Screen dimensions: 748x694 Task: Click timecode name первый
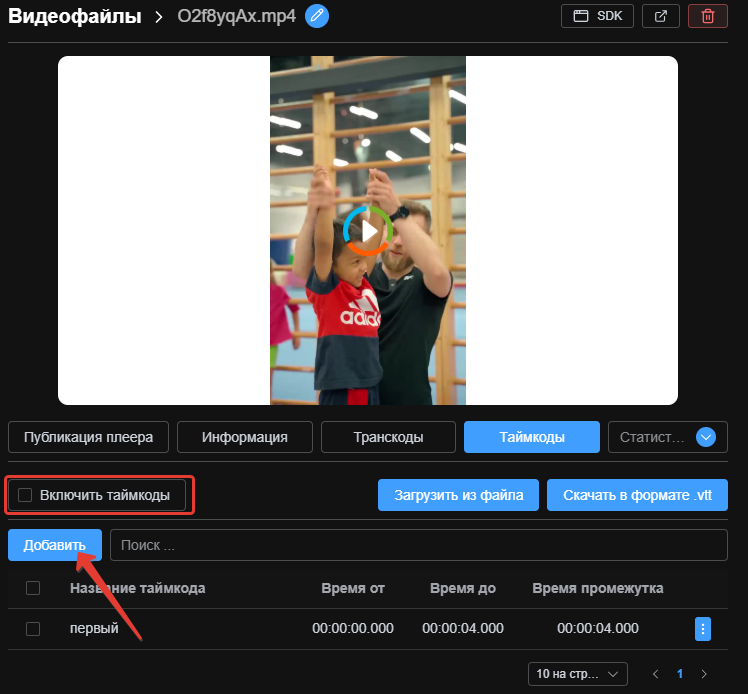(94, 628)
